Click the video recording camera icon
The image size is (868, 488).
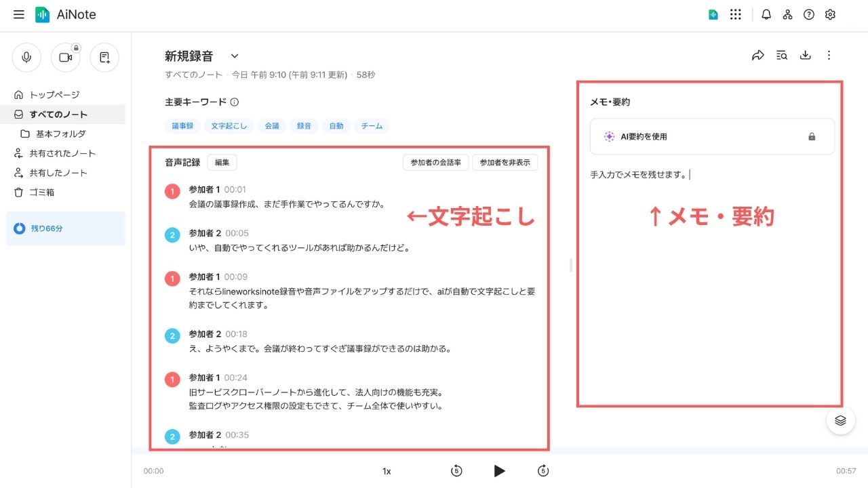tap(66, 58)
